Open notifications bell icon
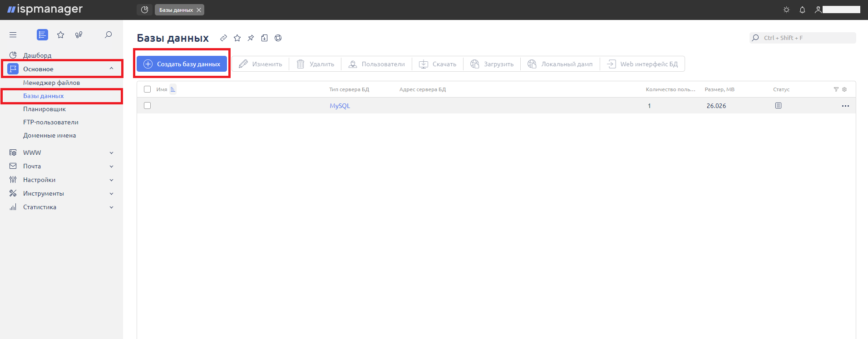This screenshot has height=339, width=868. pos(802,10)
